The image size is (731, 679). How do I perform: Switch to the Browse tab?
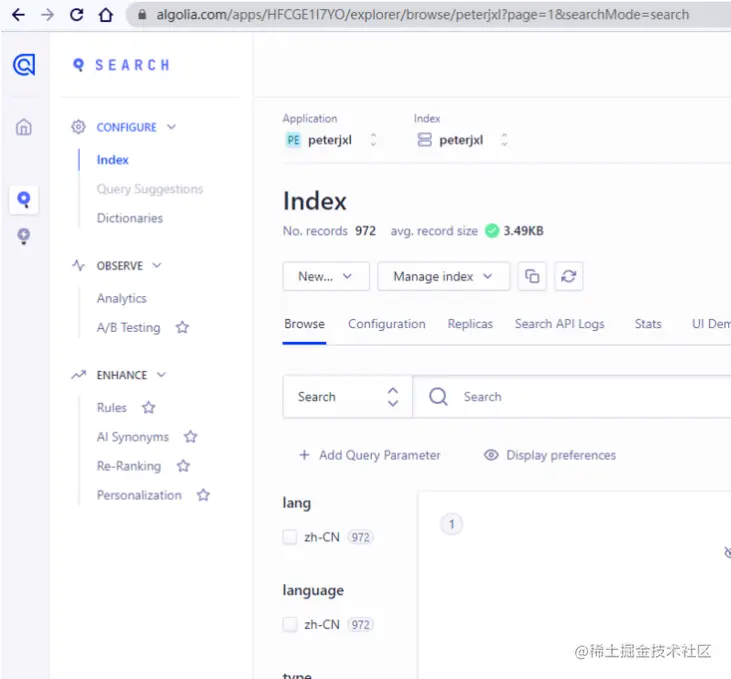(x=304, y=324)
